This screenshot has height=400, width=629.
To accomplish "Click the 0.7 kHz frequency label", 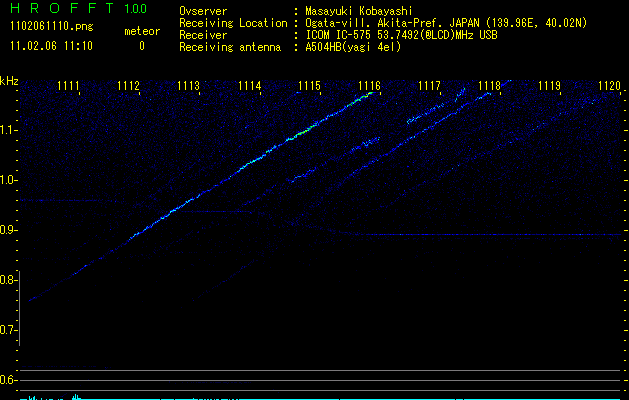I will click(x=8, y=330).
